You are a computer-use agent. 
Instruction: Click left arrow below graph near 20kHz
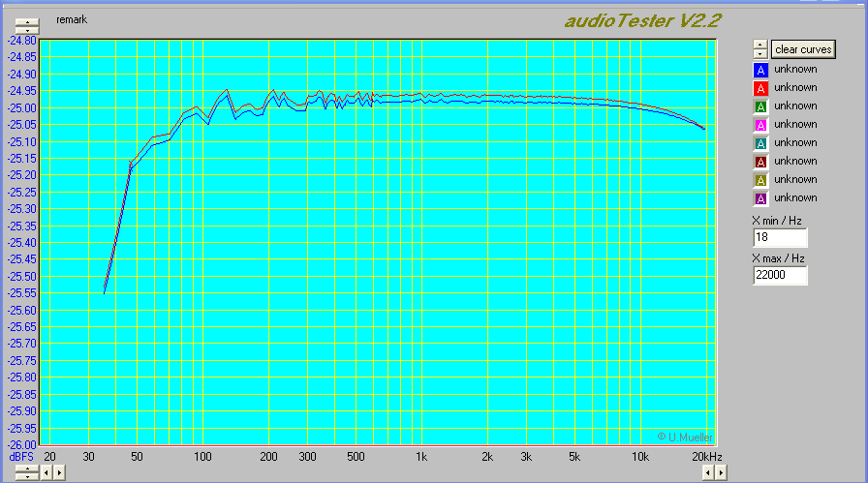708,472
